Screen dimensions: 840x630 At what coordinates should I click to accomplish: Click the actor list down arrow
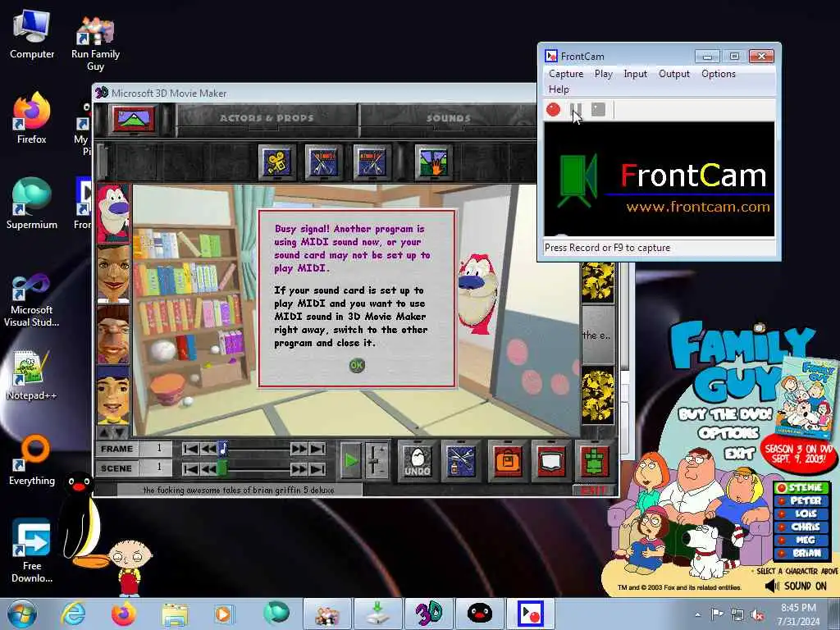[121, 431]
